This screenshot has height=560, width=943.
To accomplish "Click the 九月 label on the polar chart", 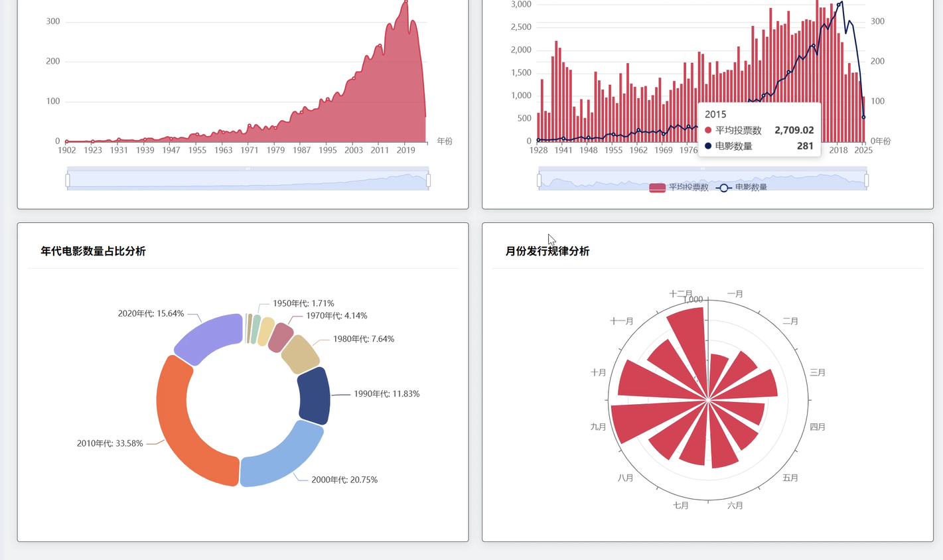I will 599,427.
